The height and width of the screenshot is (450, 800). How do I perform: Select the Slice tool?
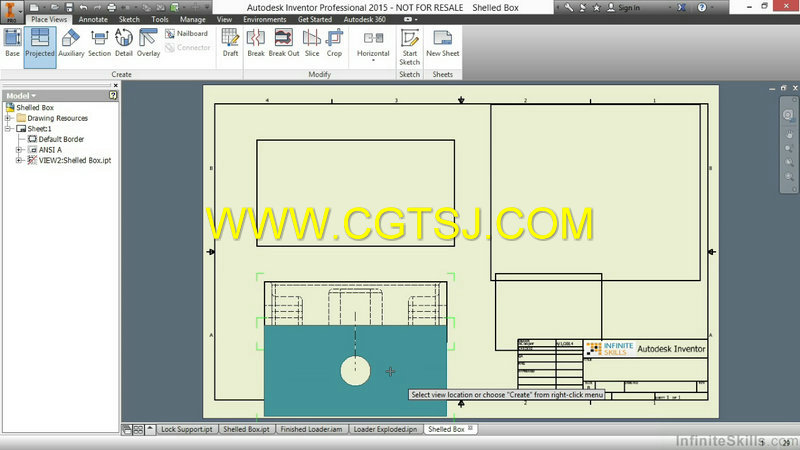(312, 43)
